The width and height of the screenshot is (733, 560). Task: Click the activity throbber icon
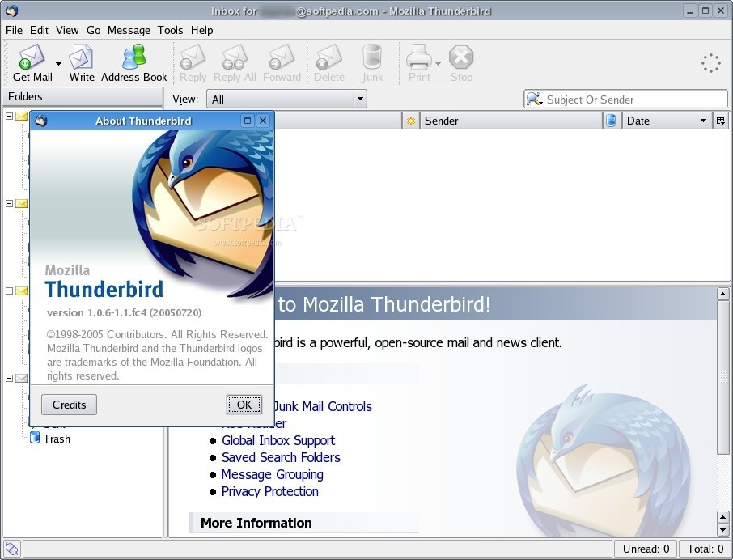[710, 63]
